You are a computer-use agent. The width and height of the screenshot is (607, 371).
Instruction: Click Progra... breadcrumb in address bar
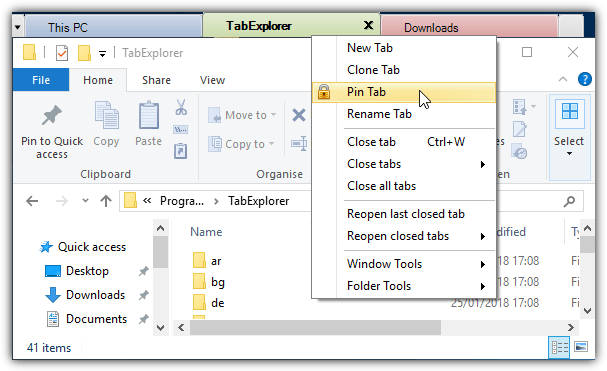coord(182,201)
